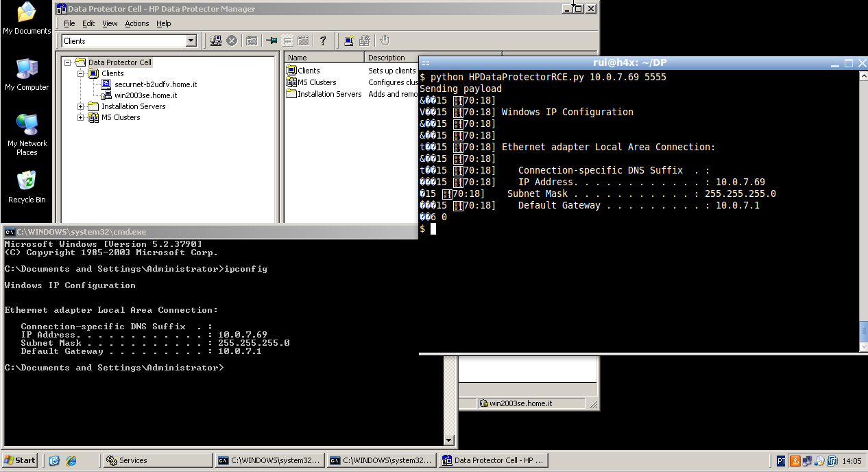868x472 pixels.
Task: Click the taskbar clock showing 14:05
Action: click(x=852, y=460)
